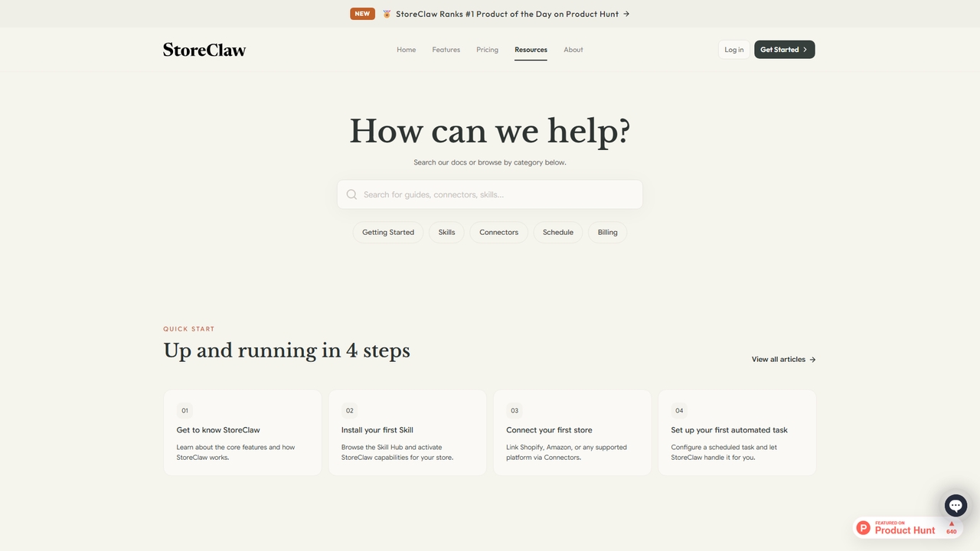Click the StoreClaw logo
The height and width of the screenshot is (551, 980).
tap(204, 50)
